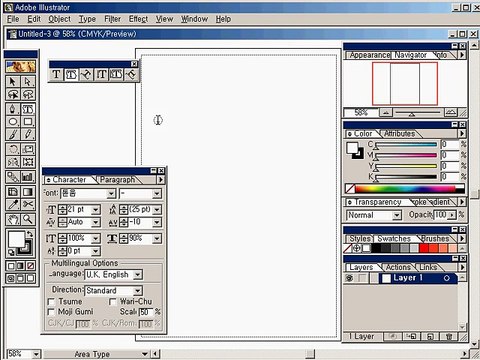Viewport: 480px width, 360px height.
Task: Open the Window menu
Action: (x=194, y=19)
